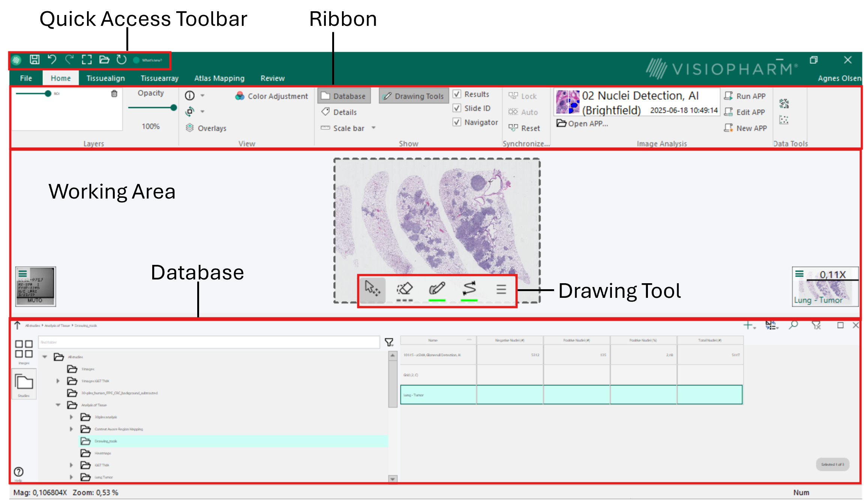Viewport: 868px width, 502px height.
Task: Open the Atlas Mapping tab
Action: [x=219, y=78]
